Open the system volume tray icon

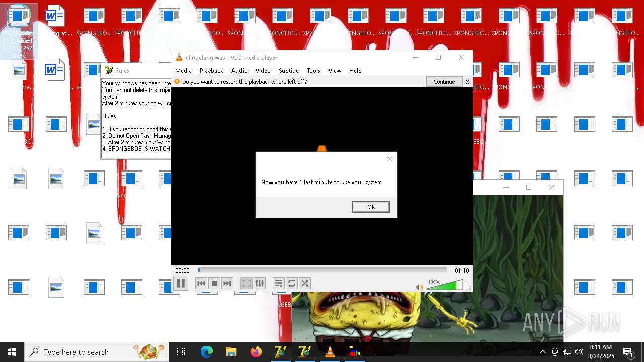[x=579, y=352]
